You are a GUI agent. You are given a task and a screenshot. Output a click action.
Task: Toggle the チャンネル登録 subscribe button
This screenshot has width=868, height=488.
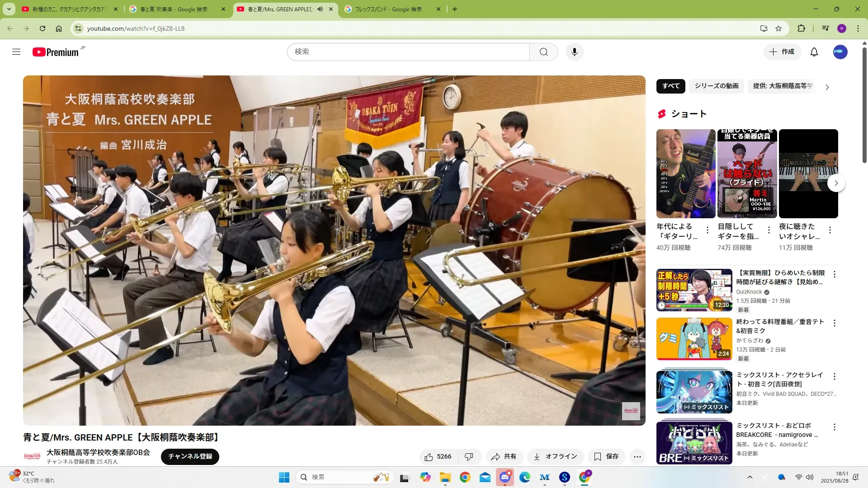(190, 456)
